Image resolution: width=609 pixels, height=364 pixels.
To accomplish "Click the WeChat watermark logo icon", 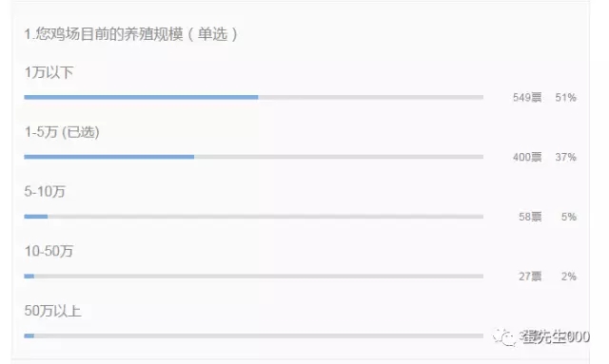I will pos(505,337).
